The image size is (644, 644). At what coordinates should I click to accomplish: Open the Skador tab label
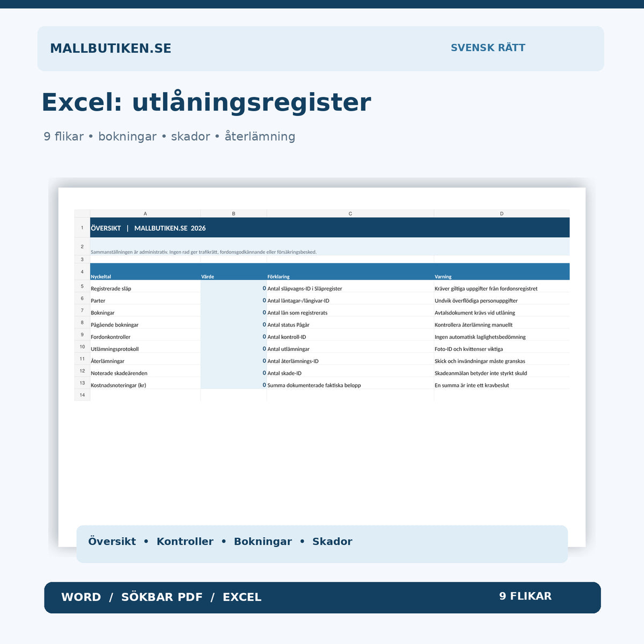(332, 541)
